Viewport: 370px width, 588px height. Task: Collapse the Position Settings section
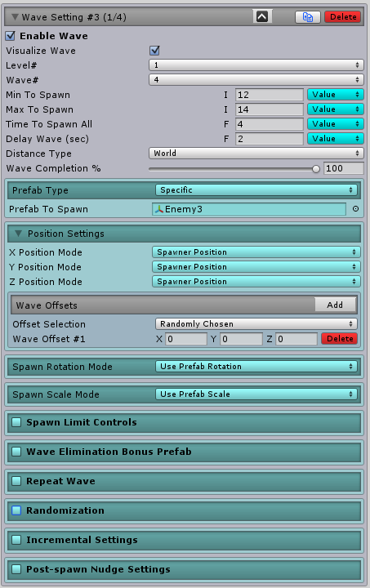click(18, 234)
